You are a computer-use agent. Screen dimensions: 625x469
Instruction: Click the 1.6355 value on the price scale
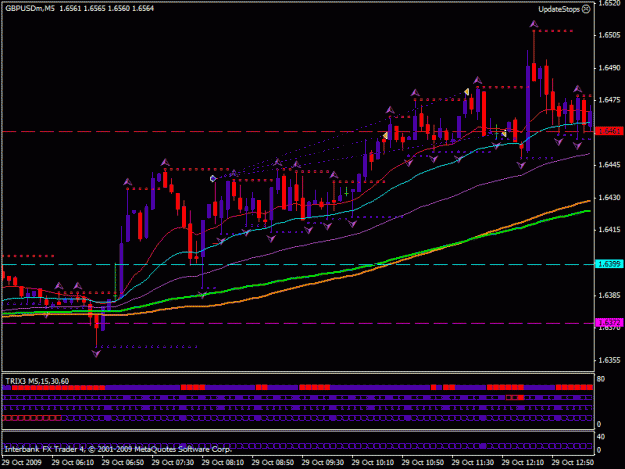609,360
